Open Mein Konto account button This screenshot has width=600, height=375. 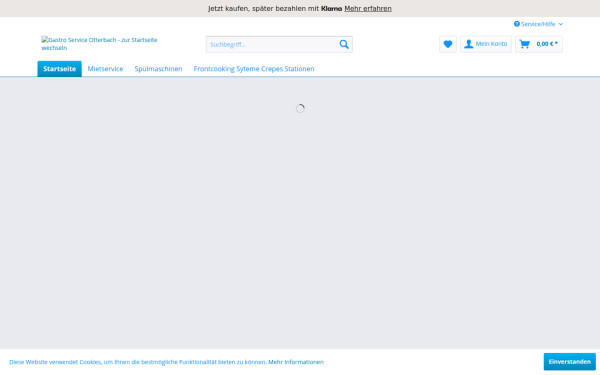pos(486,44)
